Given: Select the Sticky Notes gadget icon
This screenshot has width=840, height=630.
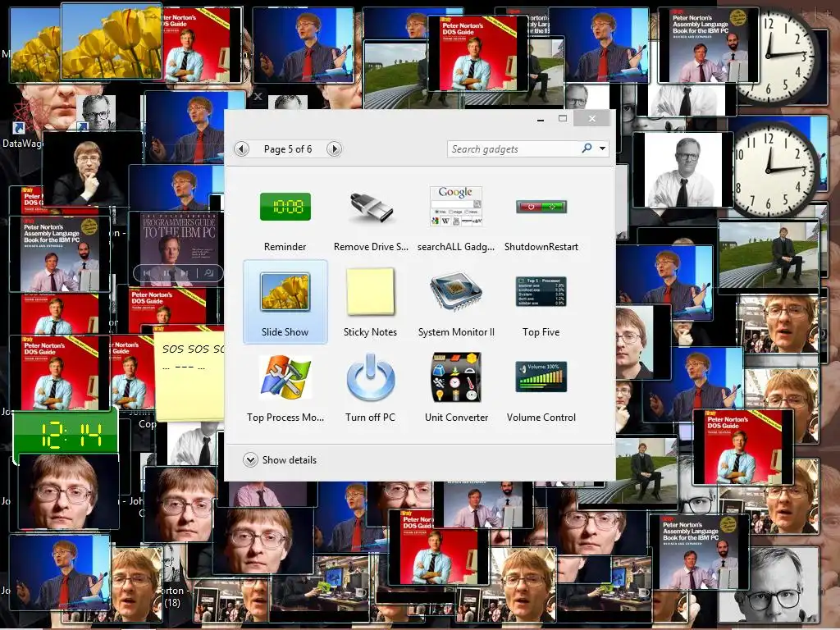Looking at the screenshot, I should click(370, 292).
